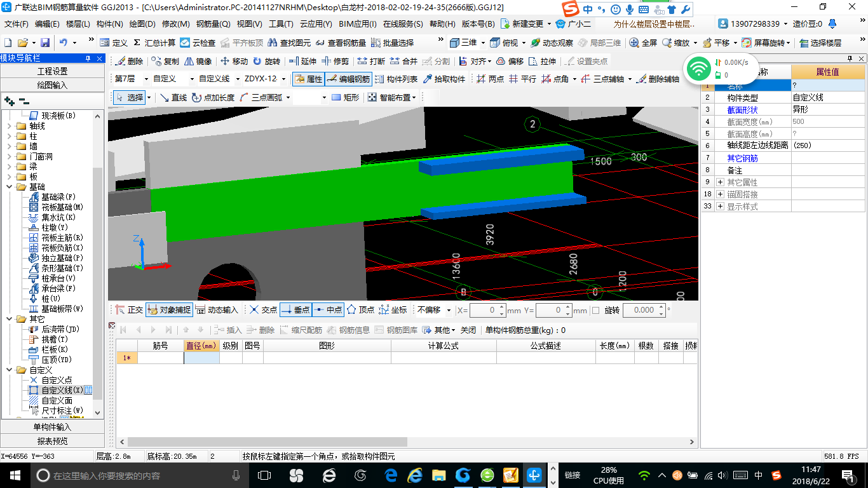Viewport: 868px width, 488px height.
Task: Click the 报表预览 panel button
Action: coord(52,441)
